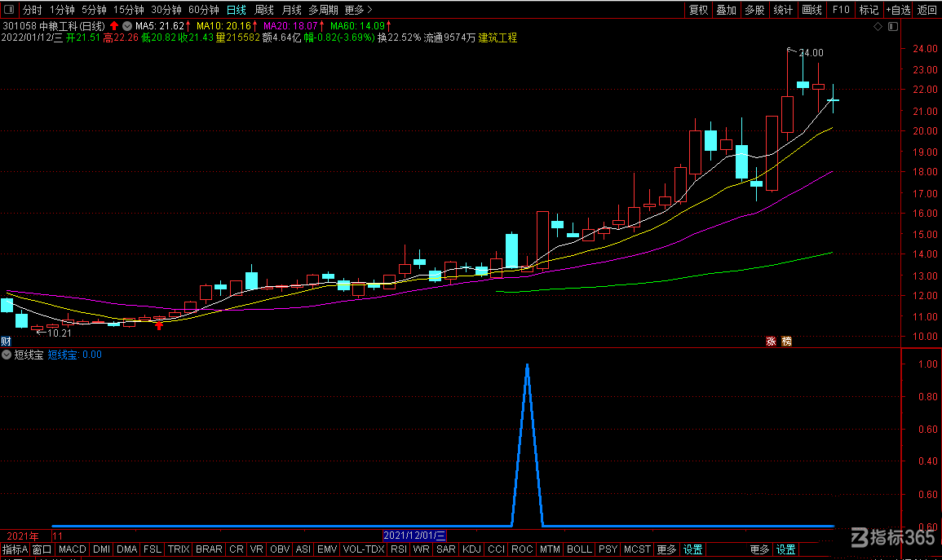The height and width of the screenshot is (560, 942).
Task: Click the MA5: 21.62 indicator value
Action: click(x=160, y=26)
